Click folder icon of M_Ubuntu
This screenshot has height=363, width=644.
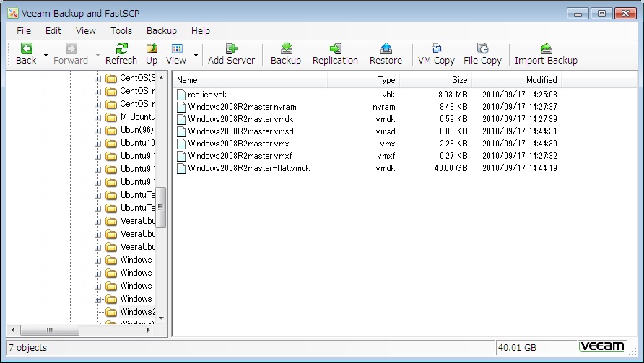tap(111, 118)
